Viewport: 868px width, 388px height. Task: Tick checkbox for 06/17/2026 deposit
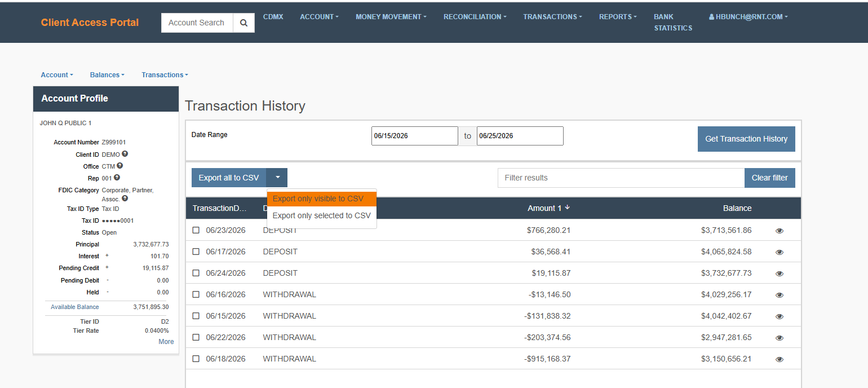[196, 252]
